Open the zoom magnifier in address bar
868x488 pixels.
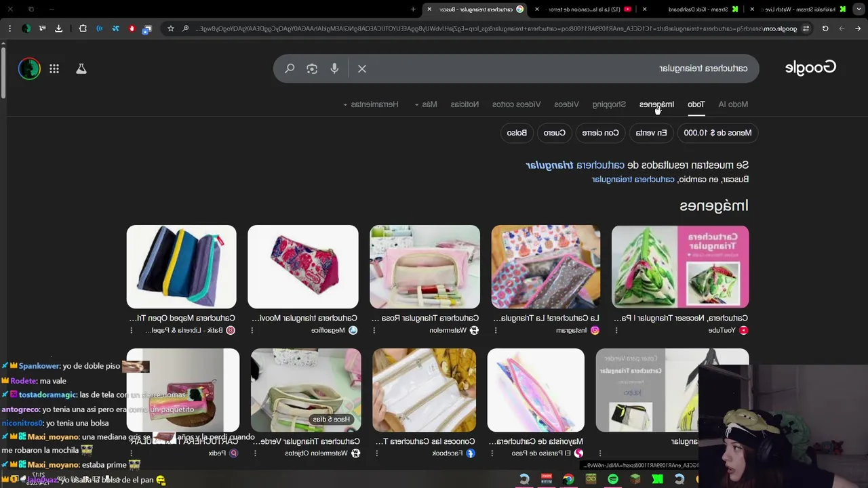[185, 28]
